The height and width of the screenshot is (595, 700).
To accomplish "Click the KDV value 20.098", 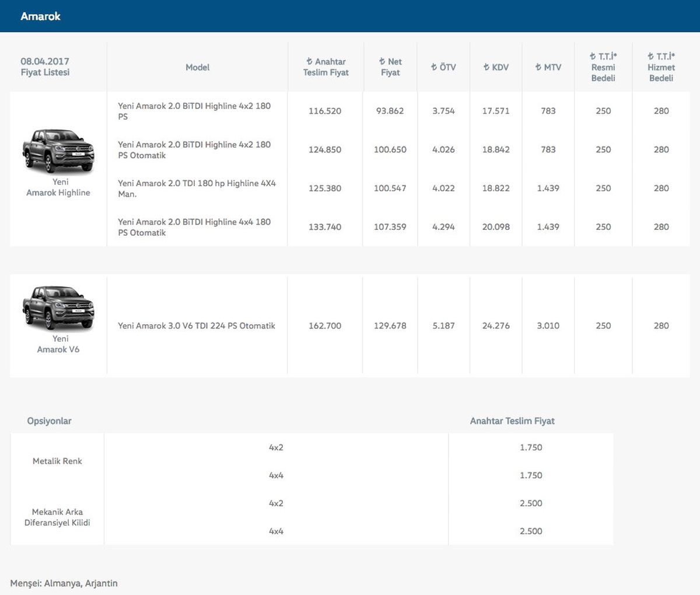I will click(x=496, y=227).
